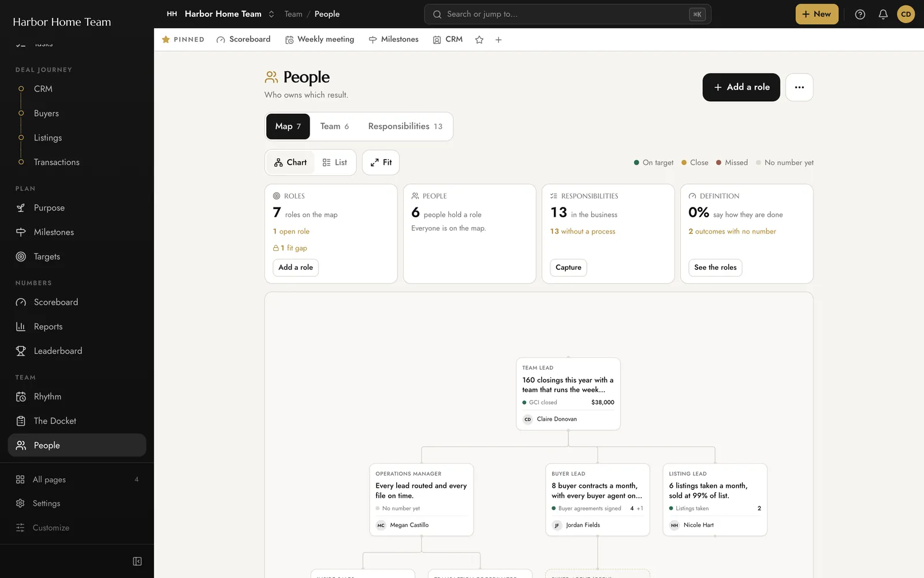Open Customize in the sidebar
Image resolution: width=924 pixels, height=578 pixels.
(x=77, y=528)
